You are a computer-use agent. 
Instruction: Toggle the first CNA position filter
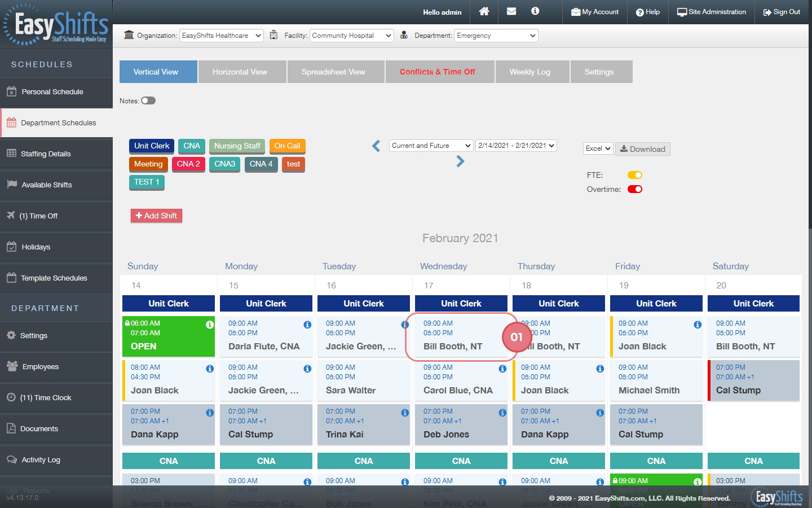pyautogui.click(x=192, y=146)
